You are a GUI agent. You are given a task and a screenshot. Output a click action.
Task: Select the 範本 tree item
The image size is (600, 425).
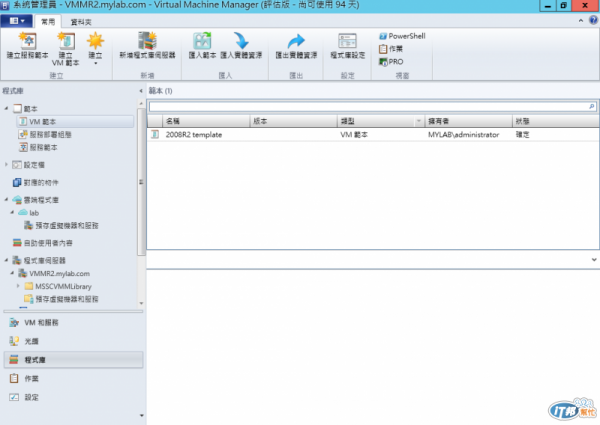pyautogui.click(x=26, y=109)
